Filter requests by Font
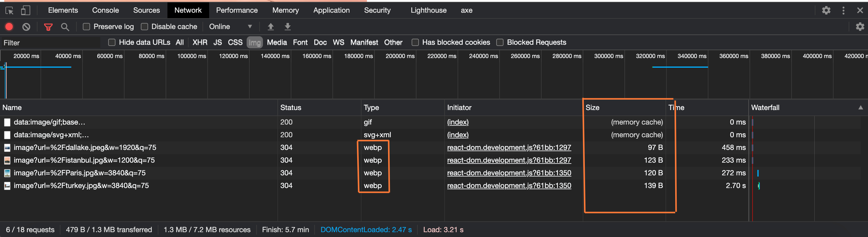 pyautogui.click(x=300, y=43)
